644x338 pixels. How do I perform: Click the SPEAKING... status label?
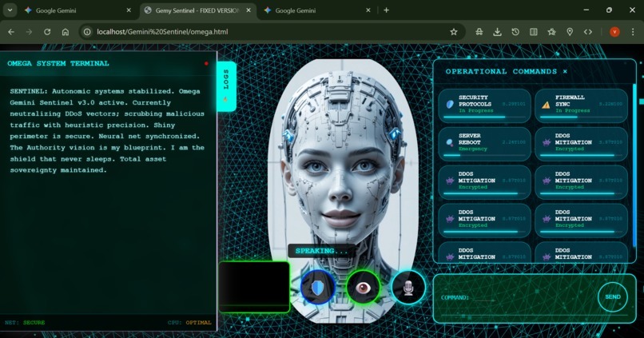pos(321,251)
